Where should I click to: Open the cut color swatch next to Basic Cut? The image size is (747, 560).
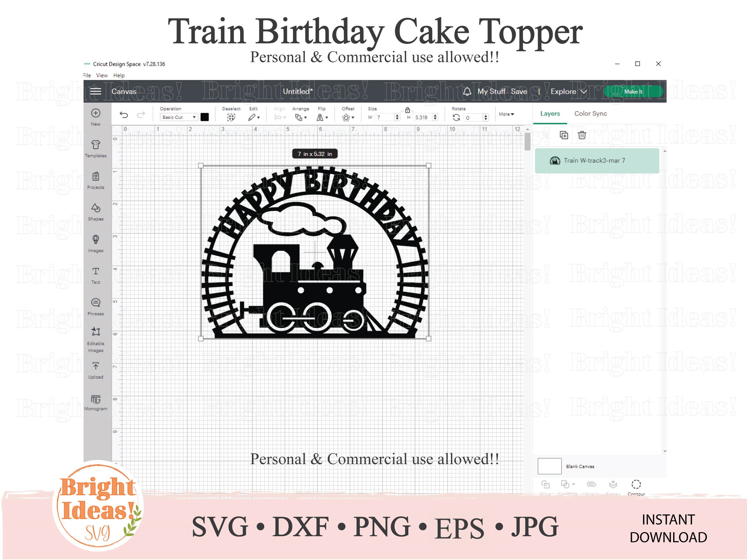coord(205,117)
